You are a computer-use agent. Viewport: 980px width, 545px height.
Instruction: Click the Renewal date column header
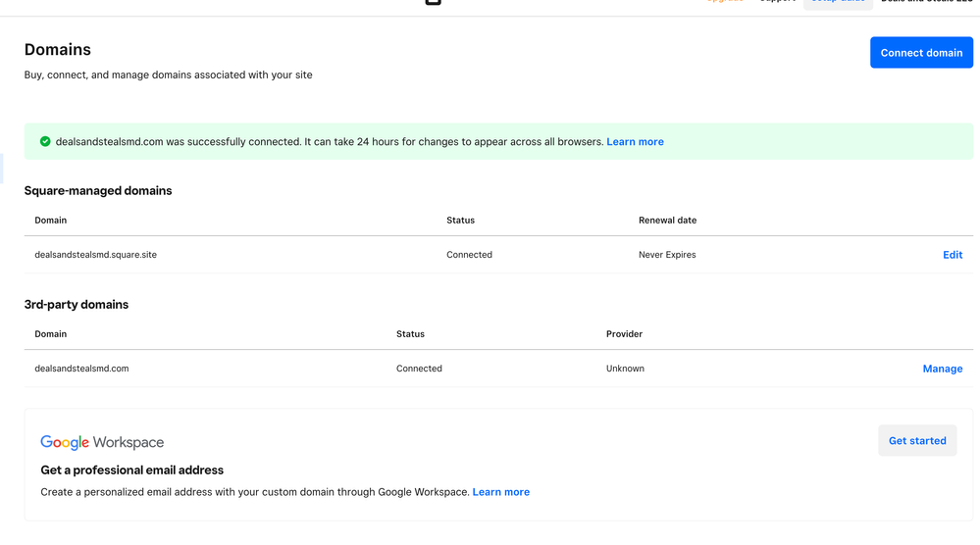pyautogui.click(x=667, y=221)
